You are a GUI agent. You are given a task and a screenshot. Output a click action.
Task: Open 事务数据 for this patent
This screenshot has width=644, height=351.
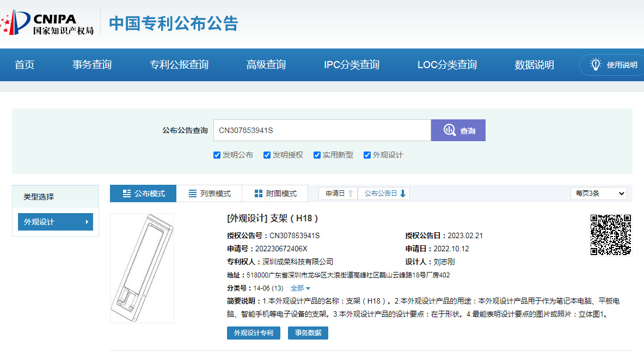click(x=308, y=332)
